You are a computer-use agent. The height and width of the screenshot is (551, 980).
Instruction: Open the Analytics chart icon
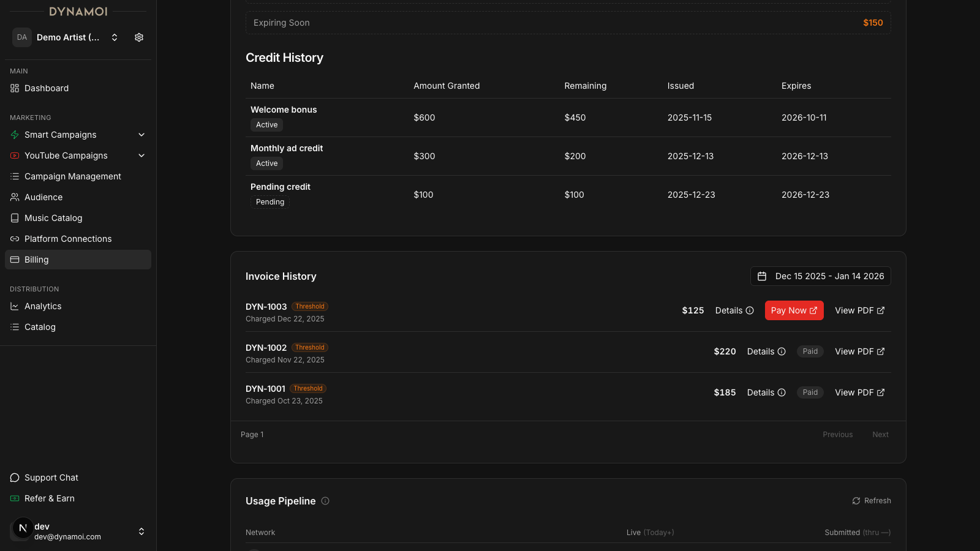15,306
